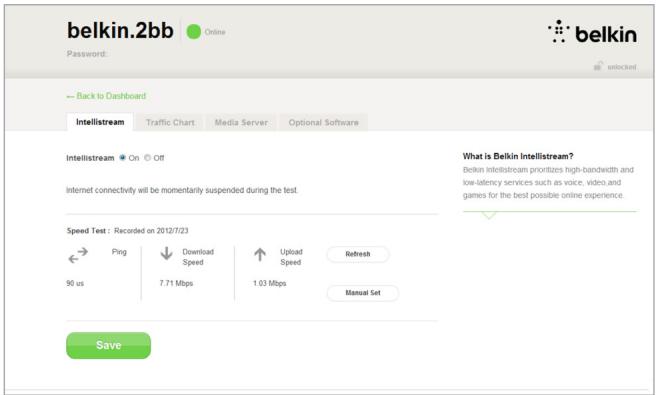This screenshot has width=656, height=395.
Task: Click the Ping two-way arrows icon
Action: click(78, 255)
